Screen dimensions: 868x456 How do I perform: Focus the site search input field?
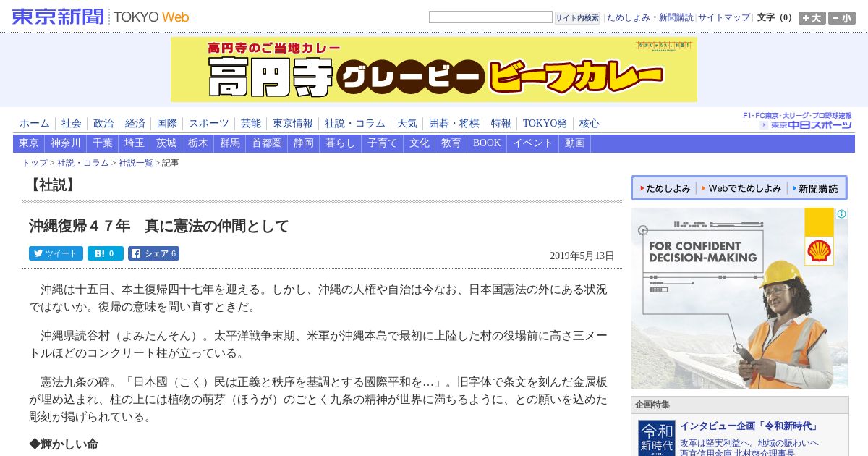click(x=490, y=17)
